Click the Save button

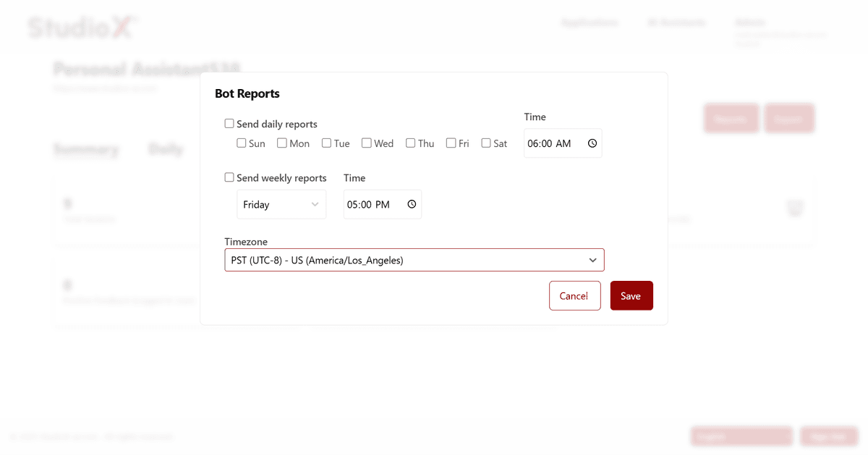point(631,295)
